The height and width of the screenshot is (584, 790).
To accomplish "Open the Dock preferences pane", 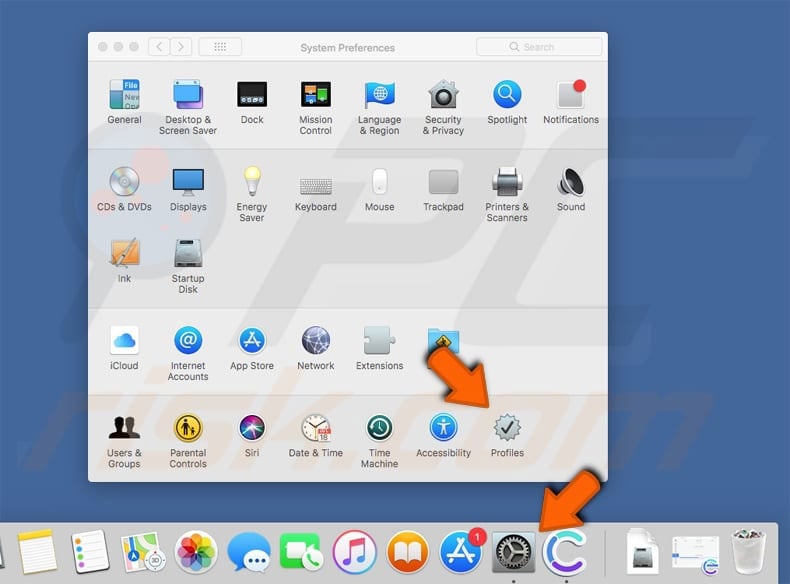I will pos(252,95).
